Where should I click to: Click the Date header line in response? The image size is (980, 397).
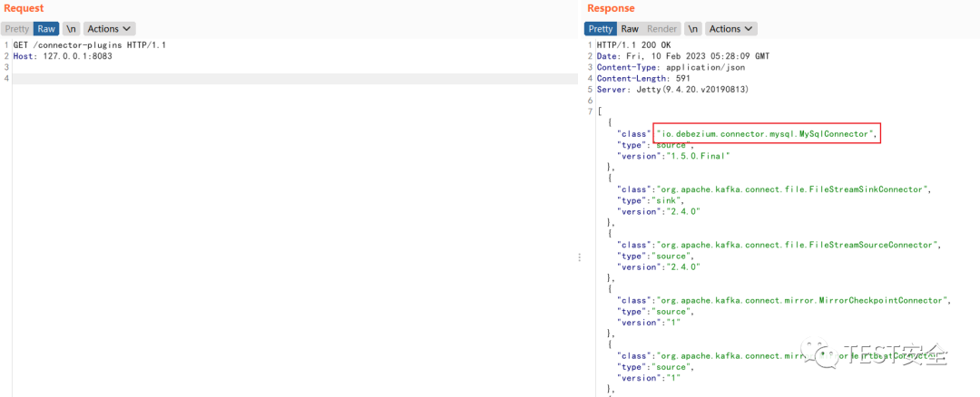(x=683, y=56)
